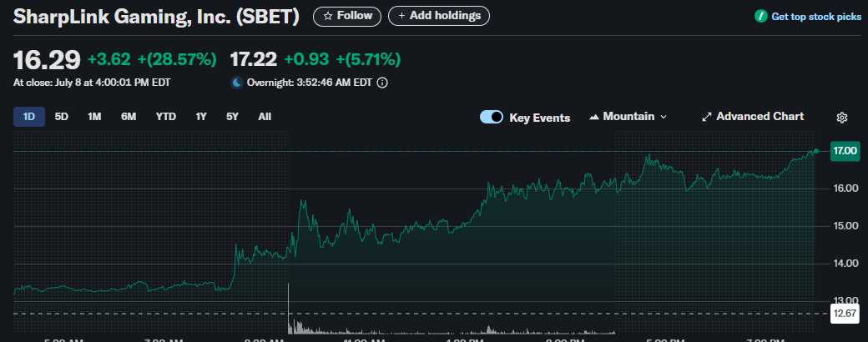Click the Add holdings button

coord(439,16)
